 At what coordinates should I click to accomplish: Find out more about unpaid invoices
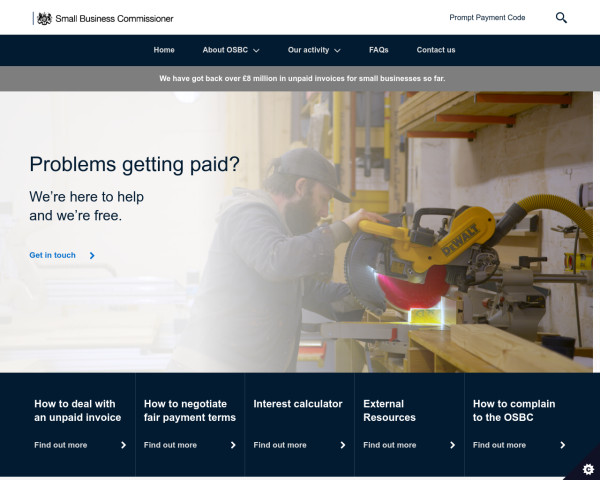point(60,445)
